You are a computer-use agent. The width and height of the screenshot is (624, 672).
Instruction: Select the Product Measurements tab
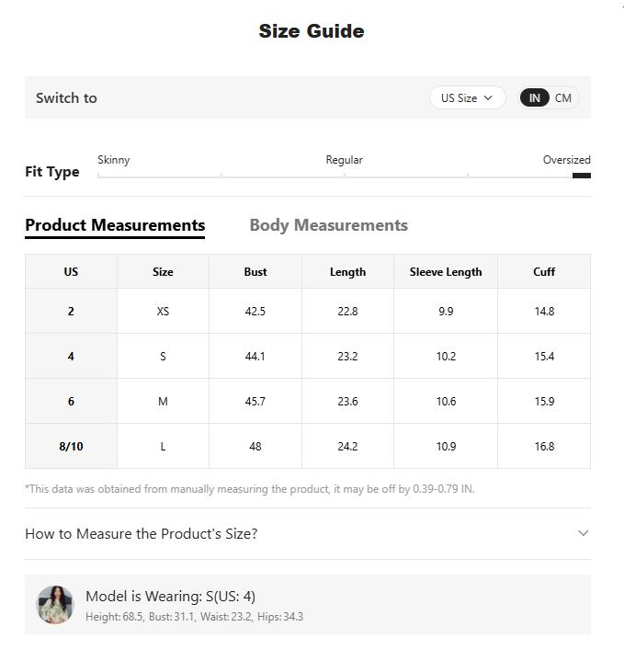click(115, 225)
